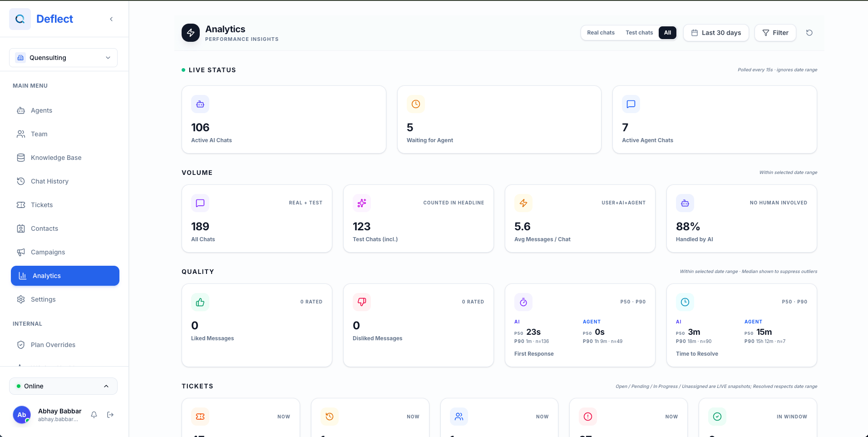Screen dimensions: 868x437
Task: Click the Quensulting building icon
Action: click(20, 58)
